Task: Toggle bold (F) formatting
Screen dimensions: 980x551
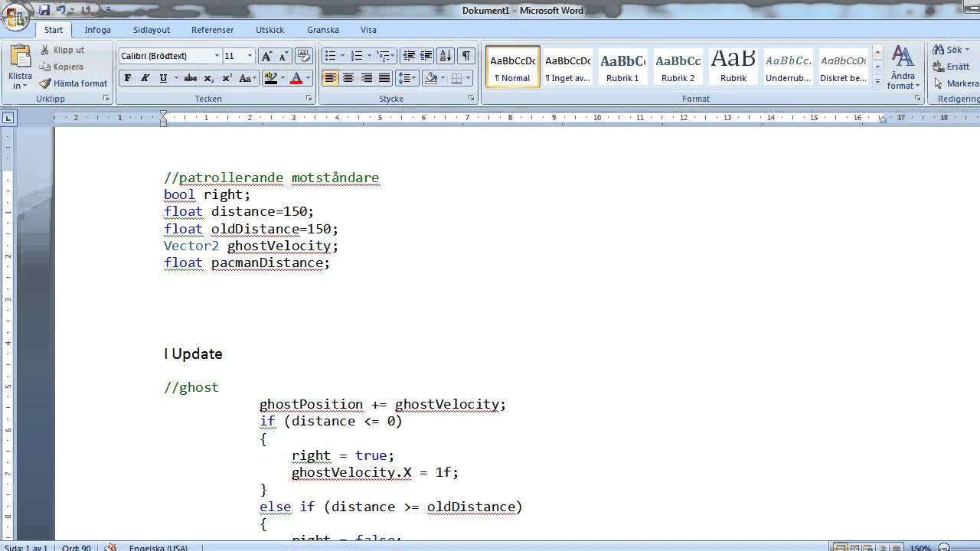Action: [x=127, y=78]
